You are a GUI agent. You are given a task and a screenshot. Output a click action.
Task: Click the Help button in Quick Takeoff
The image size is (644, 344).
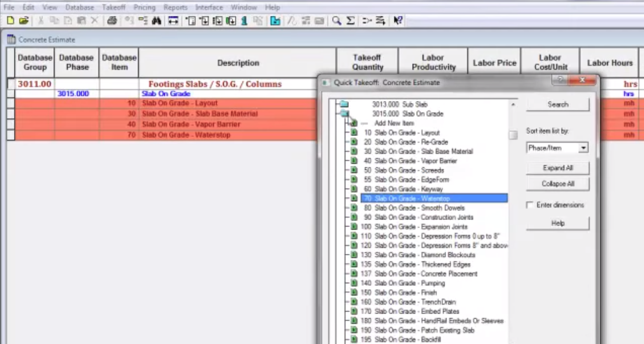pyautogui.click(x=558, y=224)
